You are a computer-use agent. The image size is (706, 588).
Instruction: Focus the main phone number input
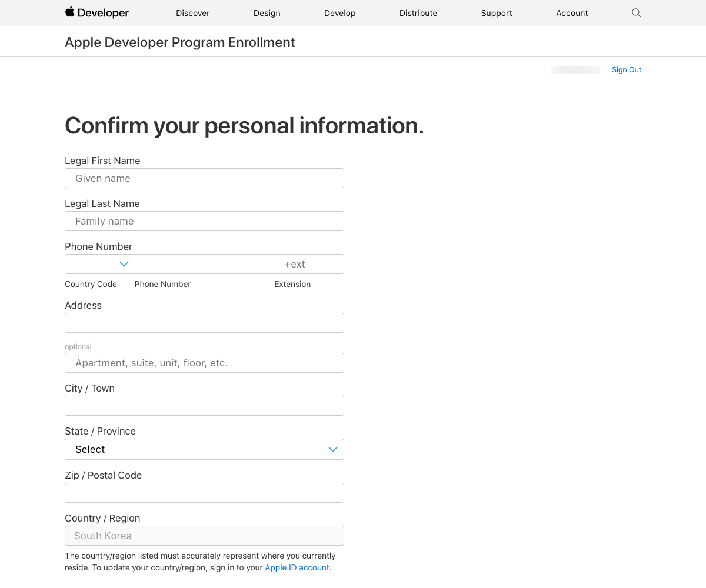[x=204, y=264]
